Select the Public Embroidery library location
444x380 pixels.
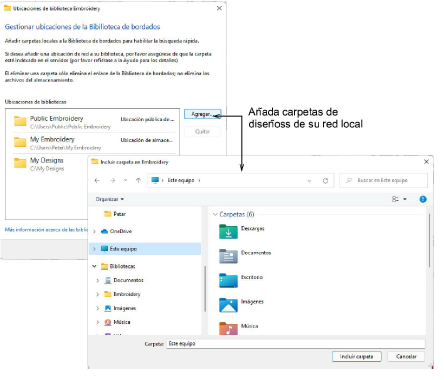(94, 122)
